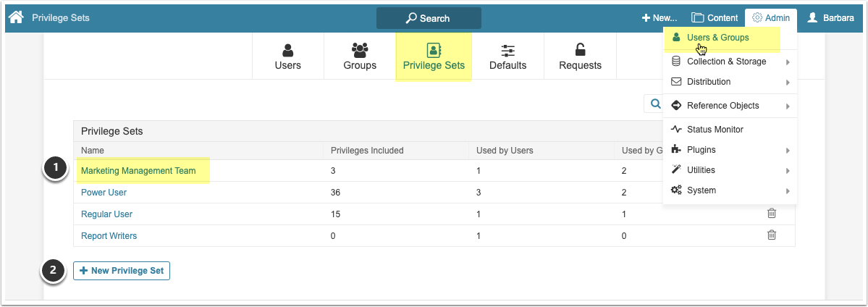Open the Barbara user account menu

[833, 18]
